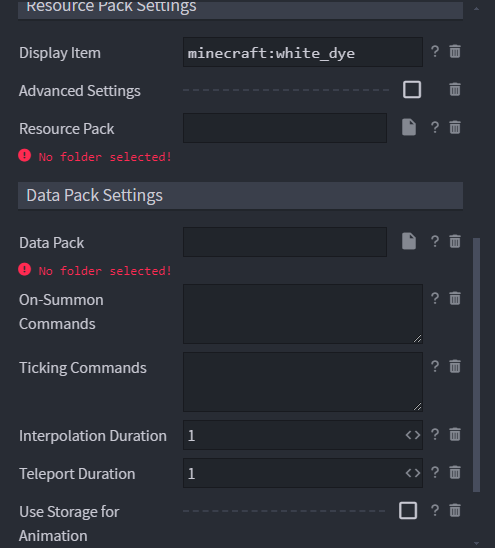Image resolution: width=495 pixels, height=548 pixels.
Task: Show help for On-Summon Commands
Action: (435, 298)
